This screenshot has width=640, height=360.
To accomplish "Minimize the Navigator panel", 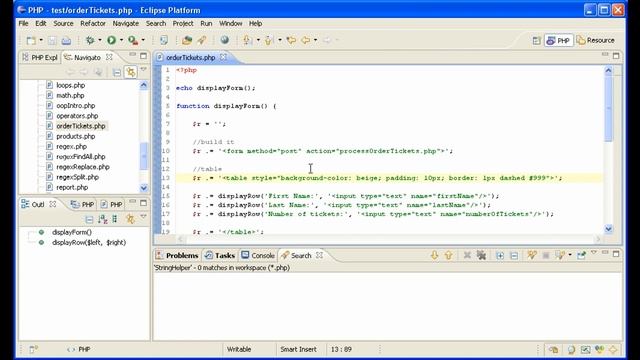I will point(133,55).
